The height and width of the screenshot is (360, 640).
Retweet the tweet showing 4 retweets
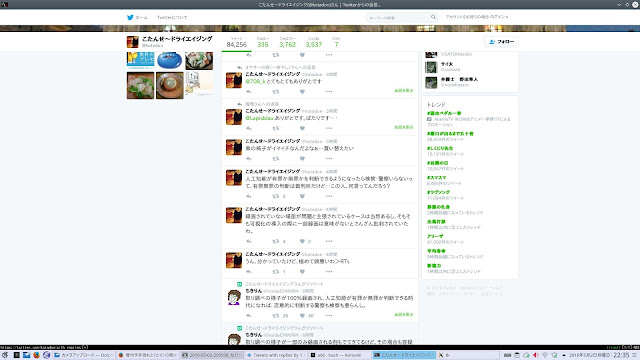click(276, 241)
